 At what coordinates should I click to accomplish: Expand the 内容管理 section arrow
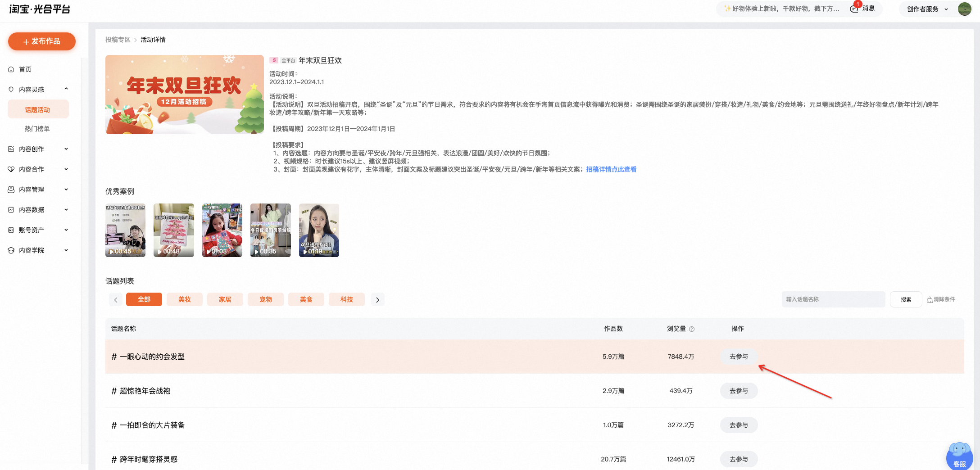click(66, 190)
